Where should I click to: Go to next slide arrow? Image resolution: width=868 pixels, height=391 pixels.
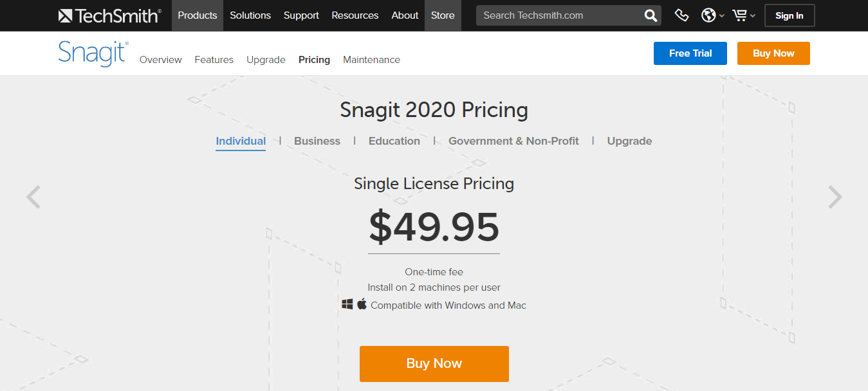point(835,197)
